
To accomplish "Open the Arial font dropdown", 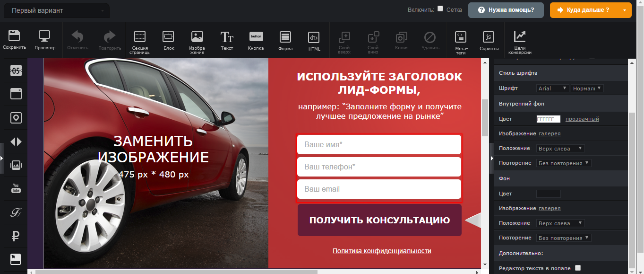I will [x=552, y=88].
